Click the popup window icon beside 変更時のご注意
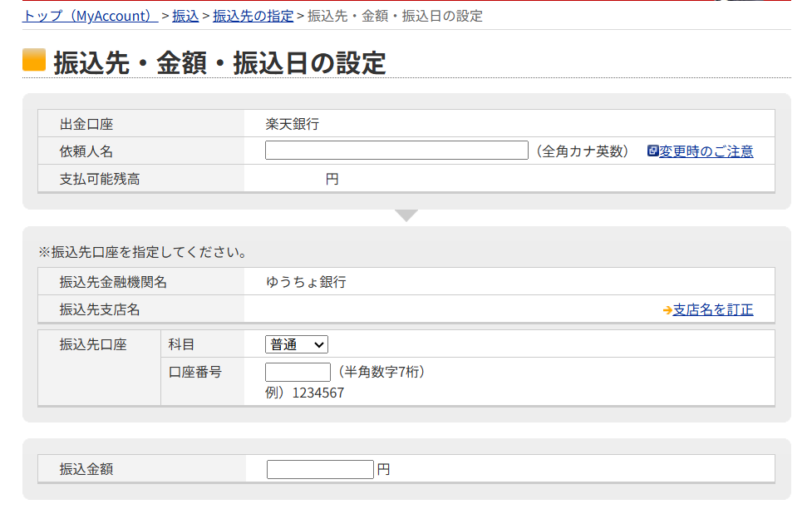The image size is (812, 514). point(652,151)
